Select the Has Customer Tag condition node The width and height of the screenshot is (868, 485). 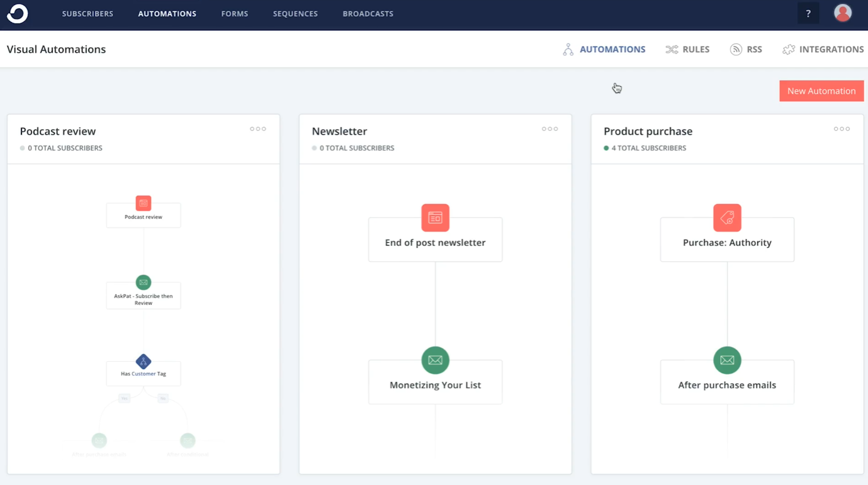144,374
